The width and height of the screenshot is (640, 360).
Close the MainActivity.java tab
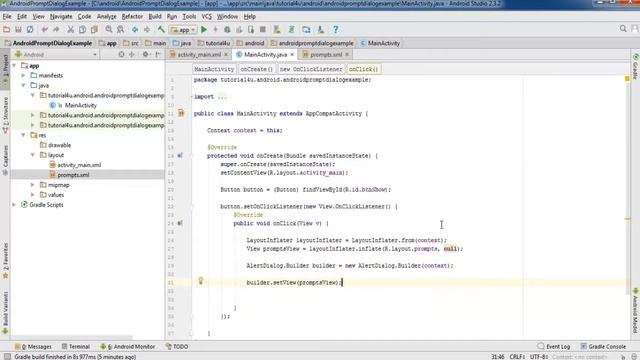pyautogui.click(x=292, y=54)
